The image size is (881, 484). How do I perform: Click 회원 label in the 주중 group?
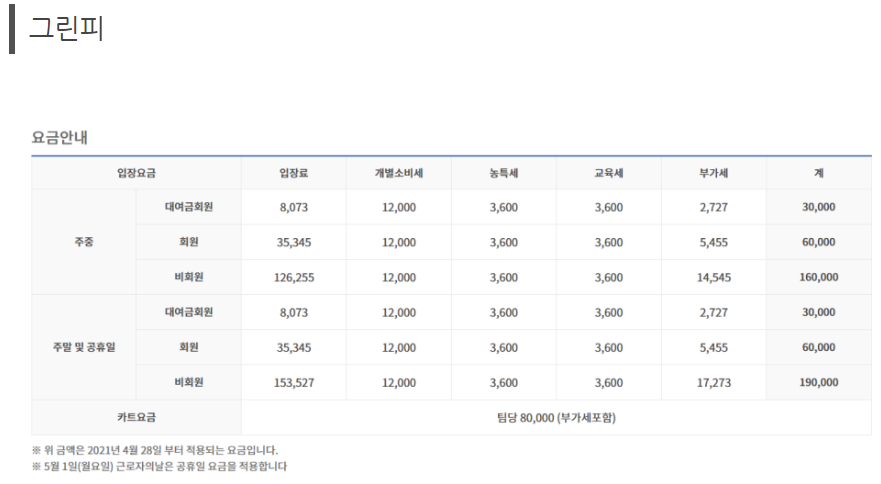(189, 242)
